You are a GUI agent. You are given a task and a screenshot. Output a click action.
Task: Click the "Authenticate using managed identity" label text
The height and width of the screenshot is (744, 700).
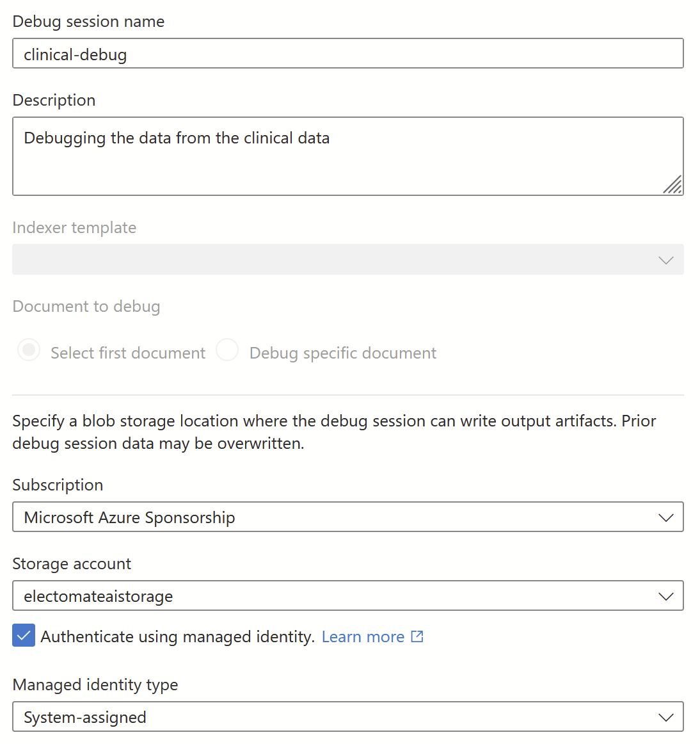pos(177,637)
